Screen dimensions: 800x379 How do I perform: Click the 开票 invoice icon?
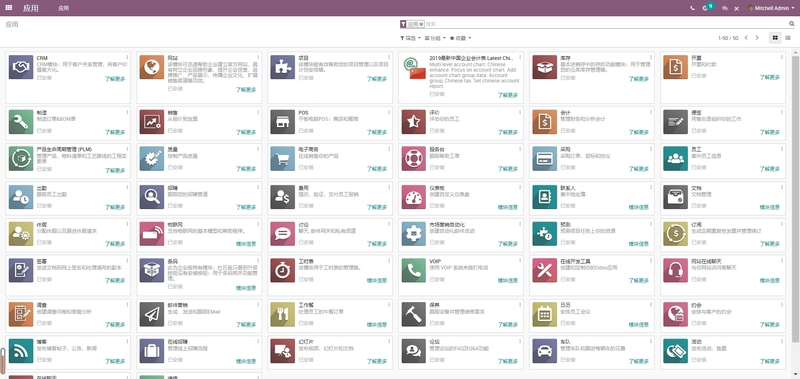(676, 67)
